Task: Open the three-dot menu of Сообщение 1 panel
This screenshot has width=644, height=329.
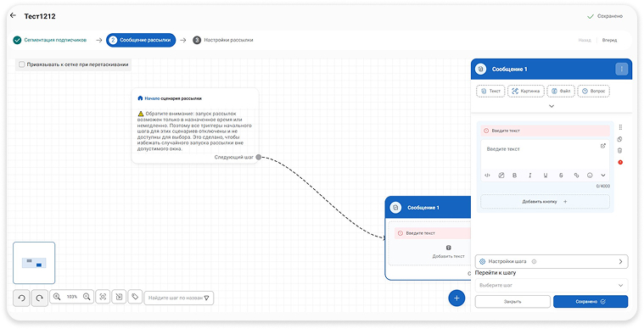Action: (621, 69)
